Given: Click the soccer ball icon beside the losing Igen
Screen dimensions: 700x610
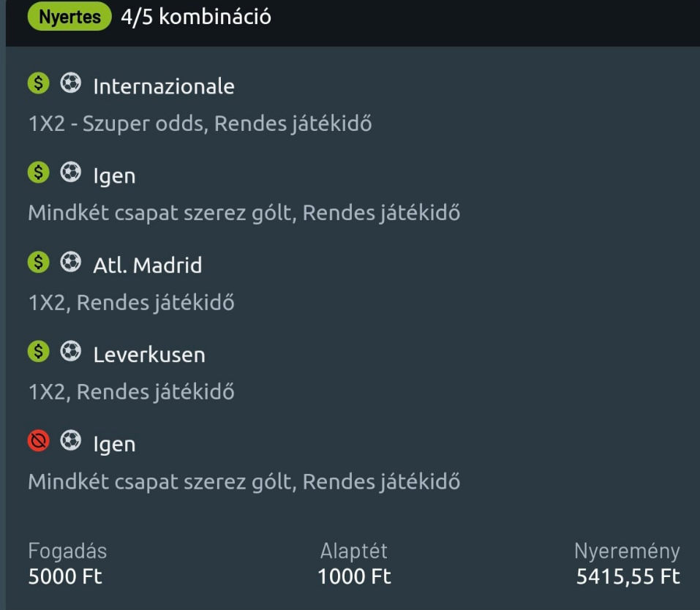Looking at the screenshot, I should click(x=70, y=441).
